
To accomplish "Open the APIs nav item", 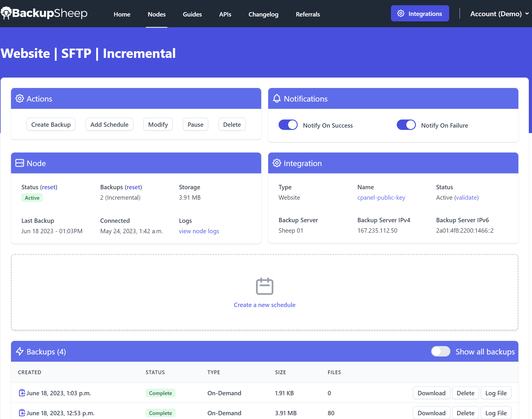I will pos(225,14).
